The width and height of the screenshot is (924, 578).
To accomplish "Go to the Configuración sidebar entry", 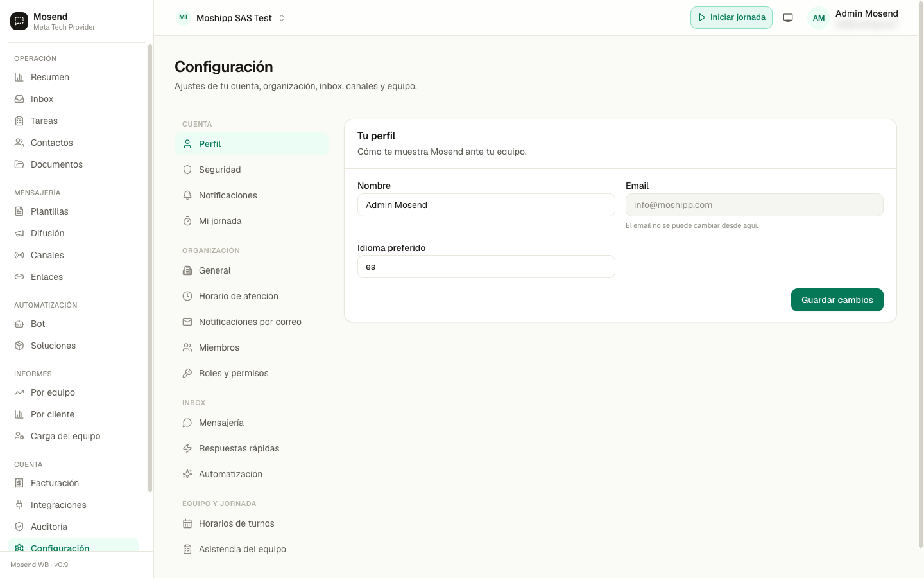I will coord(73,546).
